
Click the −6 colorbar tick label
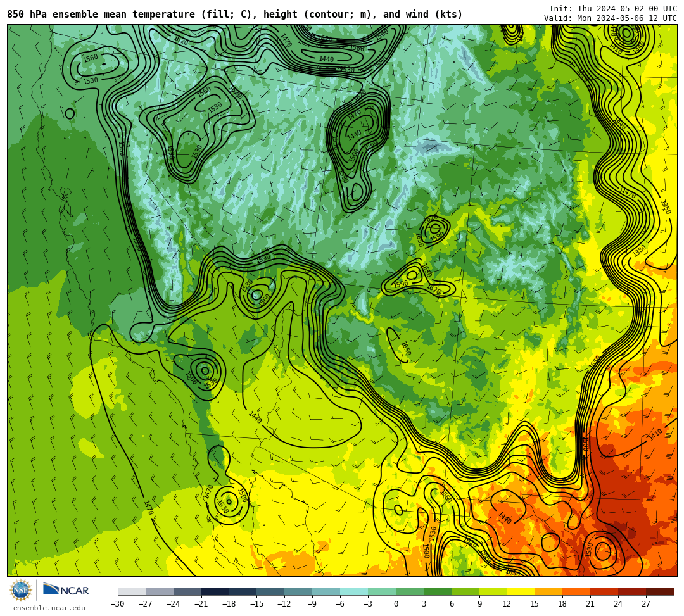tap(340, 604)
